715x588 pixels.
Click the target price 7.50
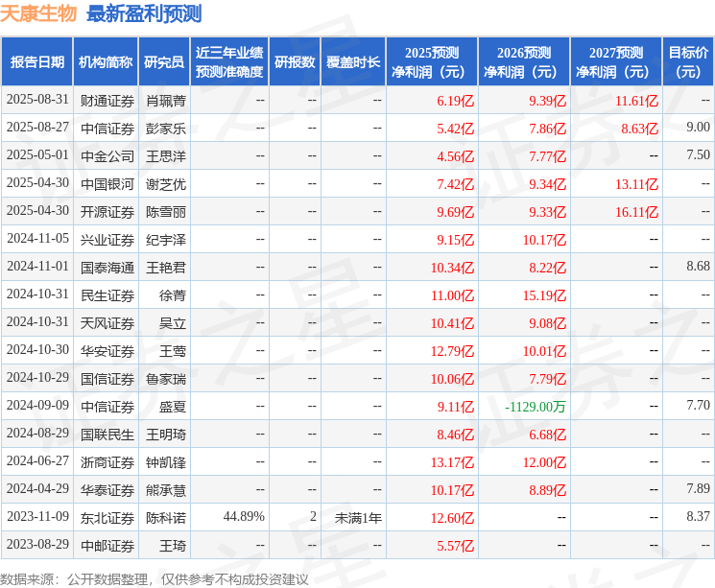pyautogui.click(x=698, y=154)
